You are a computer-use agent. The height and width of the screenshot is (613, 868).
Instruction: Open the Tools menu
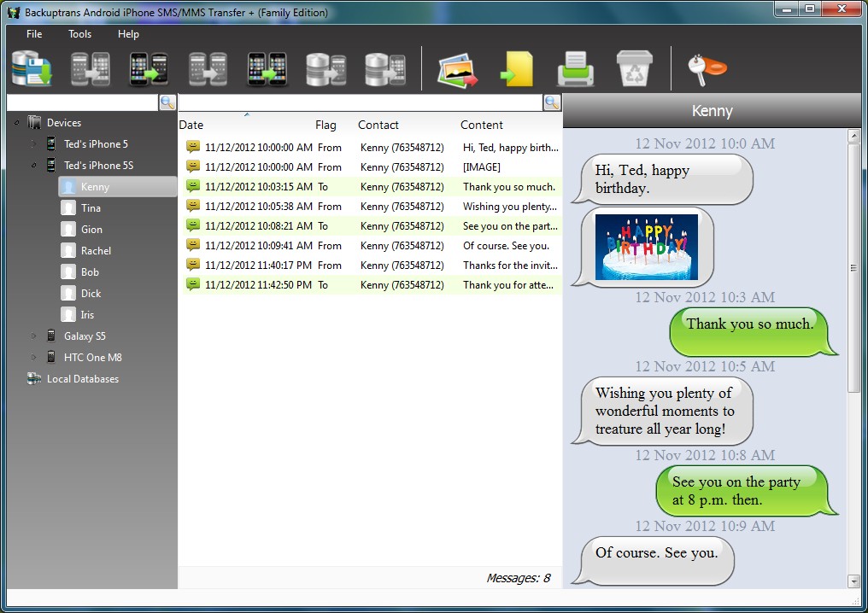pyautogui.click(x=79, y=34)
